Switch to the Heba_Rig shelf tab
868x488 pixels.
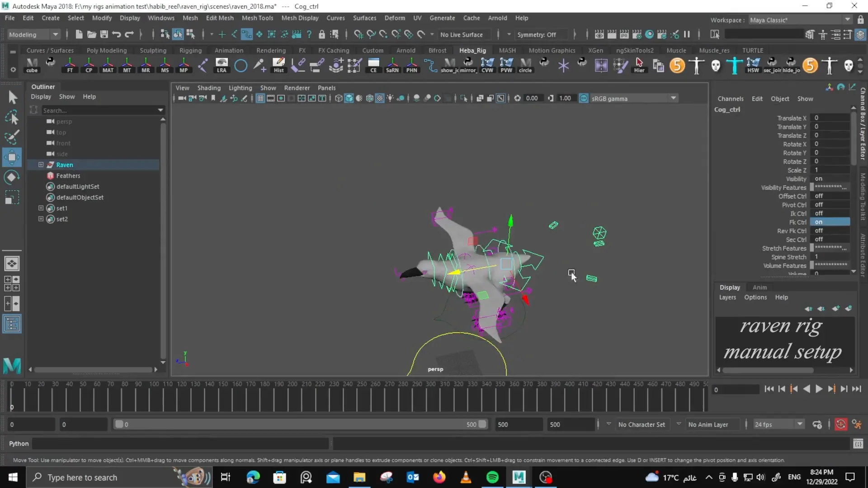tap(472, 50)
